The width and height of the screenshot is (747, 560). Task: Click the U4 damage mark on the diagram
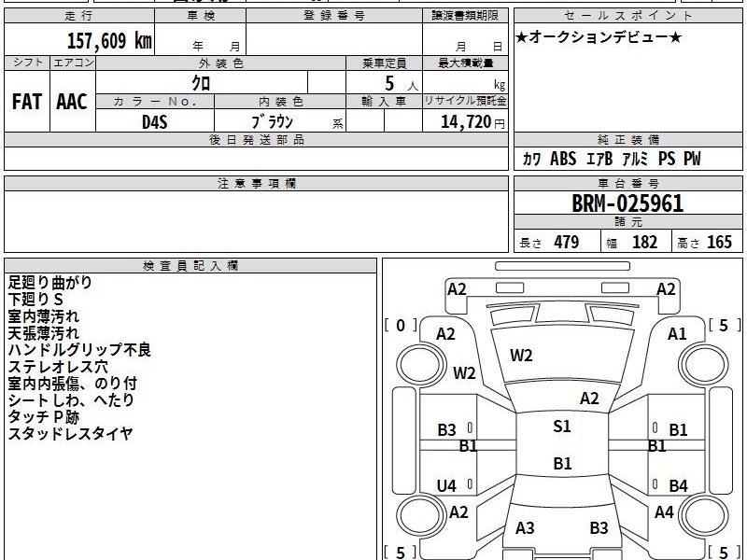point(446,485)
